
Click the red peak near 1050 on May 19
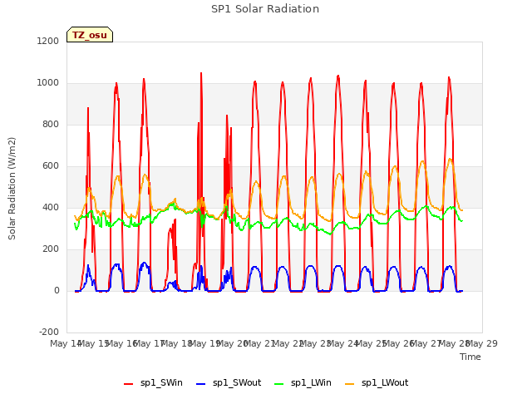pyautogui.click(x=201, y=73)
